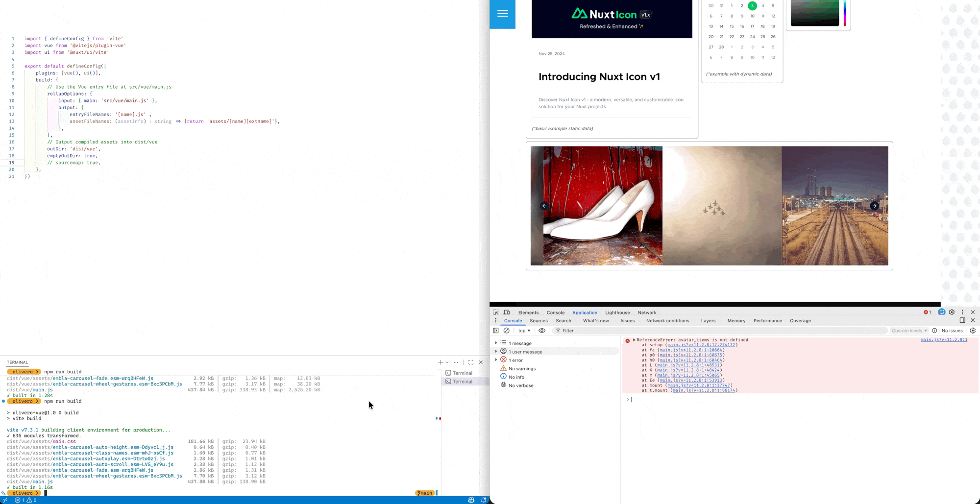Switch to the Elements tab
The image size is (980, 504).
pyautogui.click(x=528, y=312)
